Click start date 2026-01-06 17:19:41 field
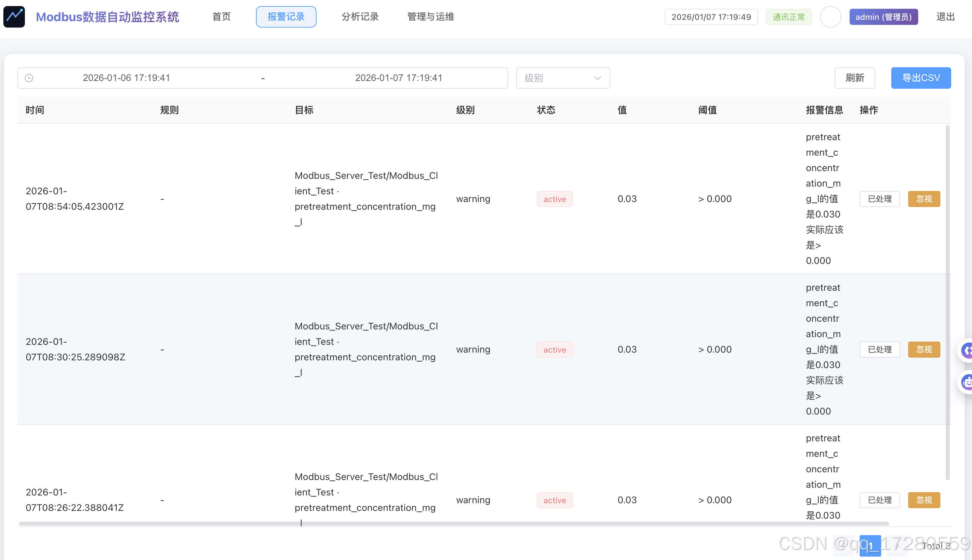This screenshot has width=972, height=560. coord(126,78)
